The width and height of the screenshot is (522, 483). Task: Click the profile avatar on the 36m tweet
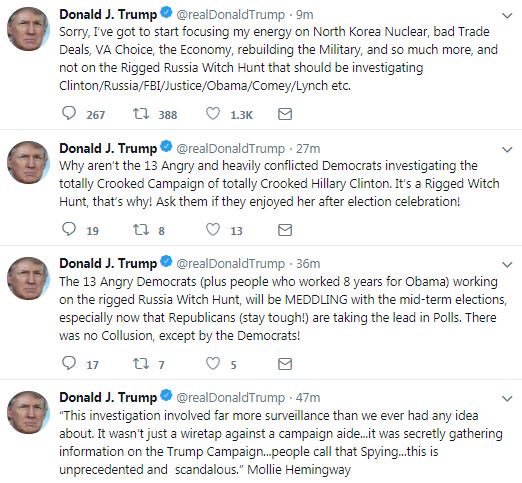28,279
